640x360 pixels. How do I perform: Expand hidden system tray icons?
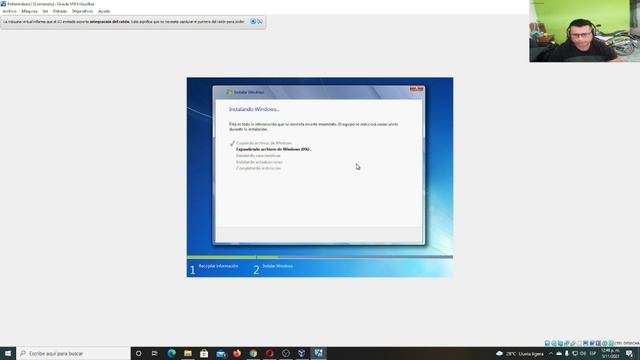point(551,353)
